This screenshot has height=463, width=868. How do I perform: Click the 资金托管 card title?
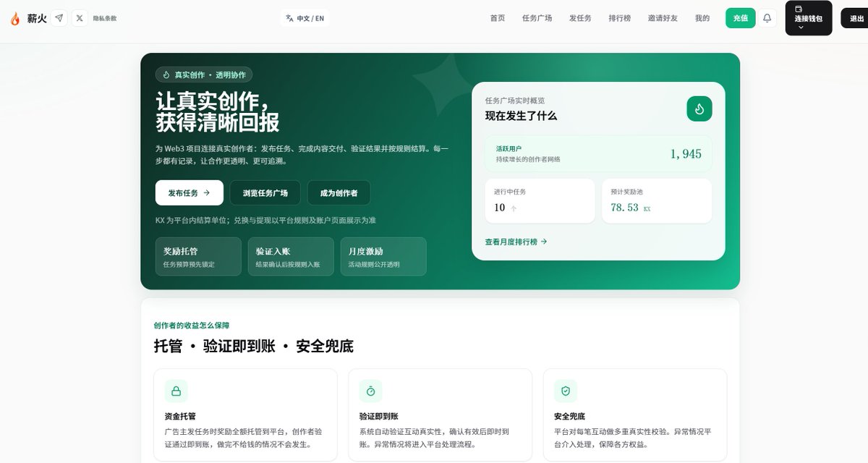pyautogui.click(x=180, y=416)
